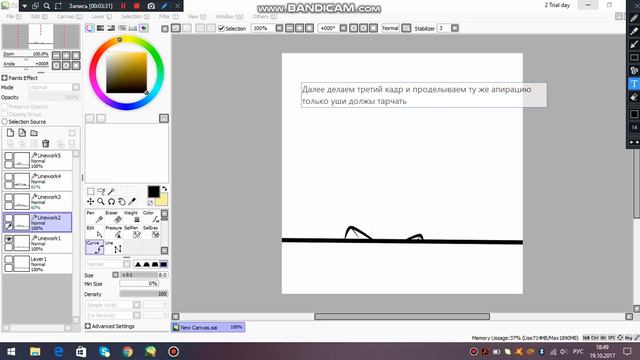Delete the selected layer with trash icon
Viewport: 640px width, 360px height.
click(x=46, y=143)
